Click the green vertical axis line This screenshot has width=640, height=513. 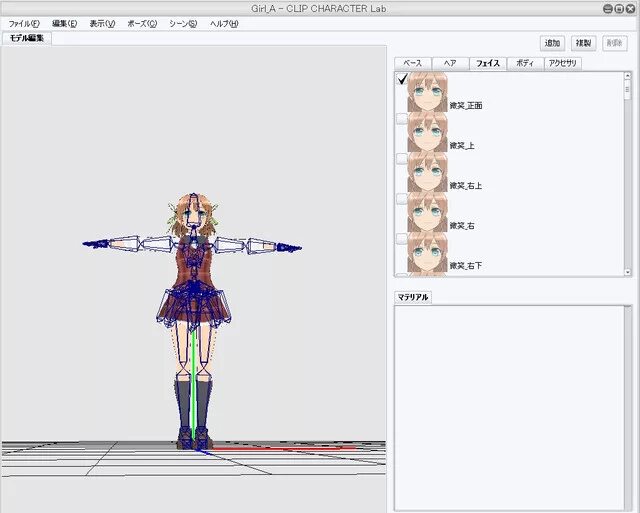[193, 384]
